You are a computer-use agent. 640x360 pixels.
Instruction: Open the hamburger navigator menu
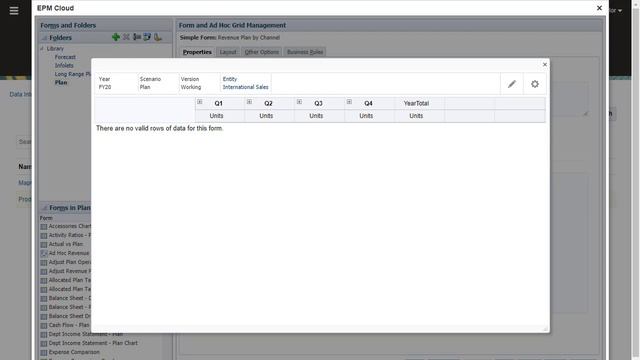coord(14,11)
